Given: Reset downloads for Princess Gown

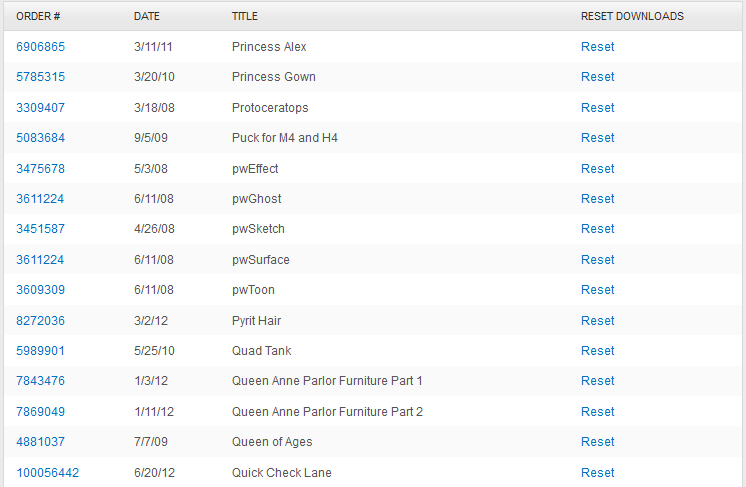Looking at the screenshot, I should (x=597, y=77).
